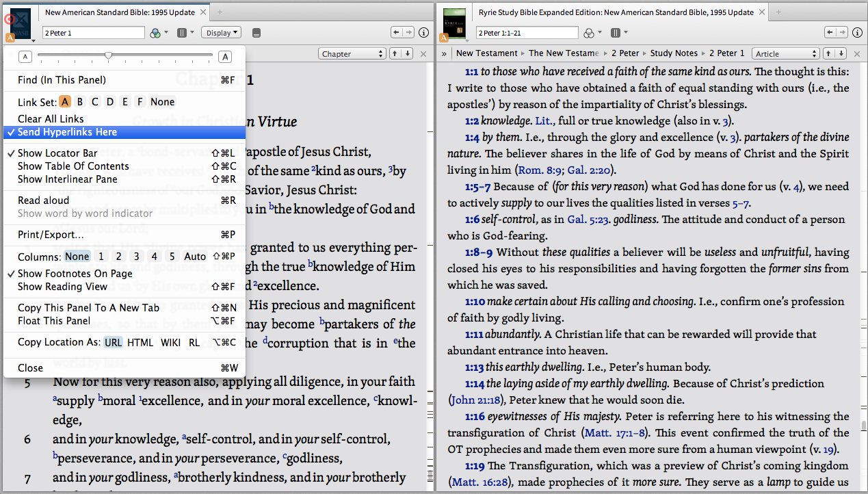Copy location as HTML
Screen dimensions: 868x494
pyautogui.click(x=140, y=343)
